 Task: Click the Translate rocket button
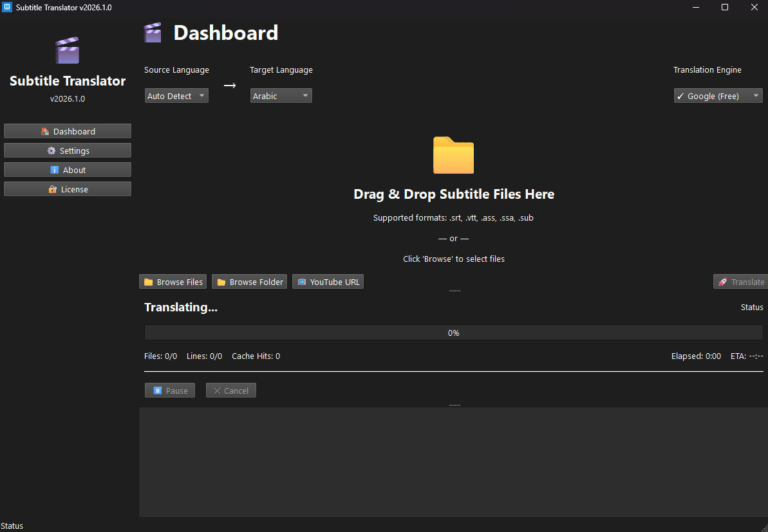pyautogui.click(x=740, y=282)
